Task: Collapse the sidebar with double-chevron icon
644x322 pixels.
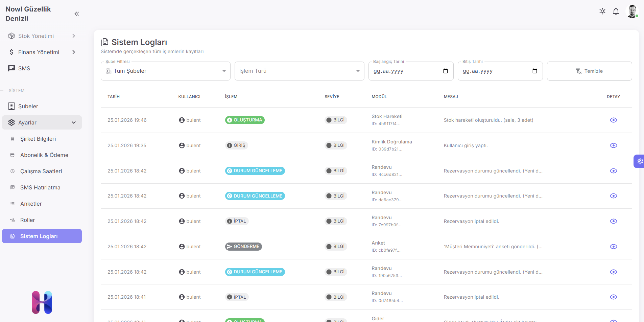Action: [77, 14]
